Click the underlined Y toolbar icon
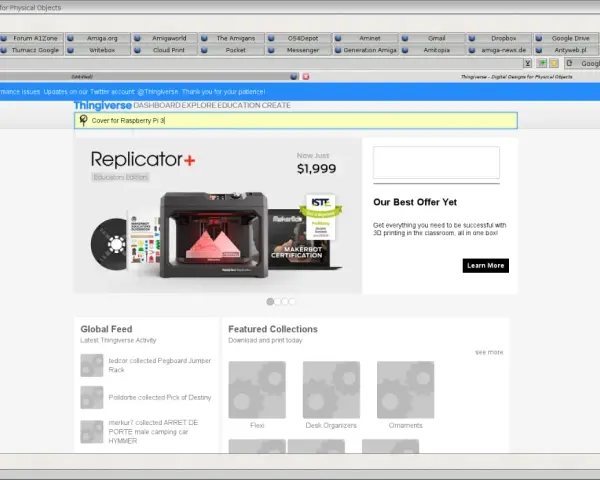This screenshot has width=600, height=480. coord(528,64)
